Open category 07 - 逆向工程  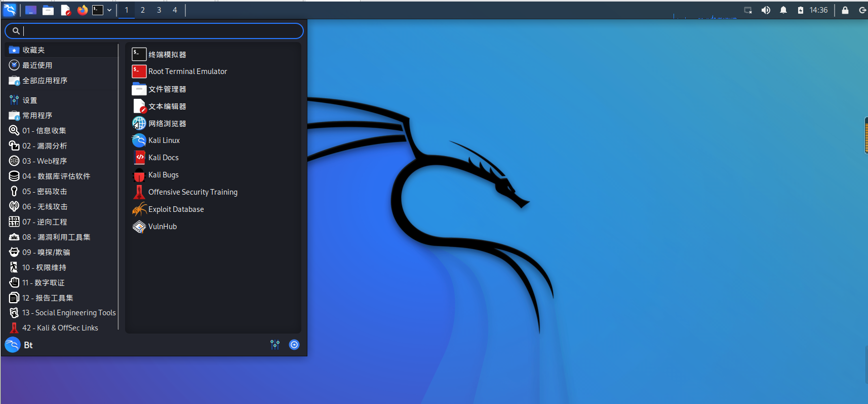(62, 222)
